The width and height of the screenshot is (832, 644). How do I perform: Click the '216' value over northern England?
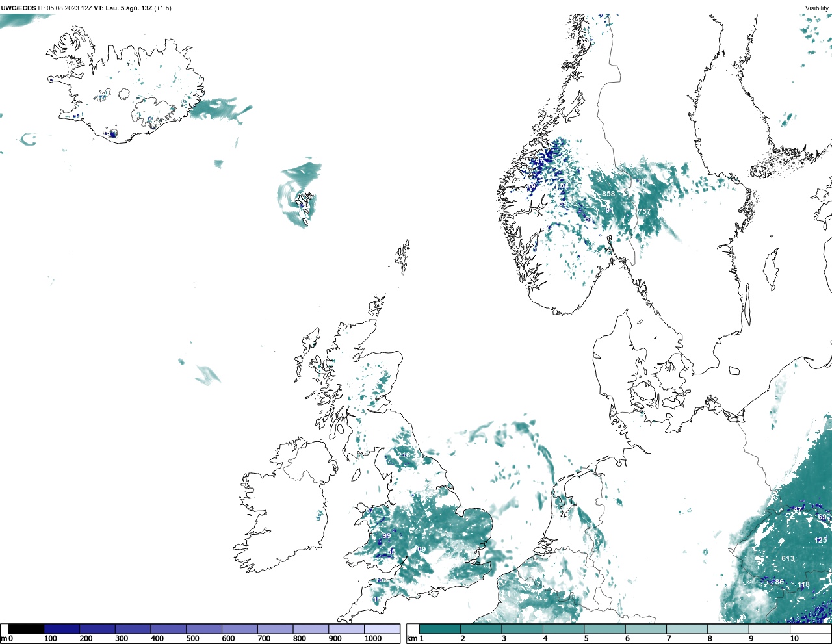[404, 455]
